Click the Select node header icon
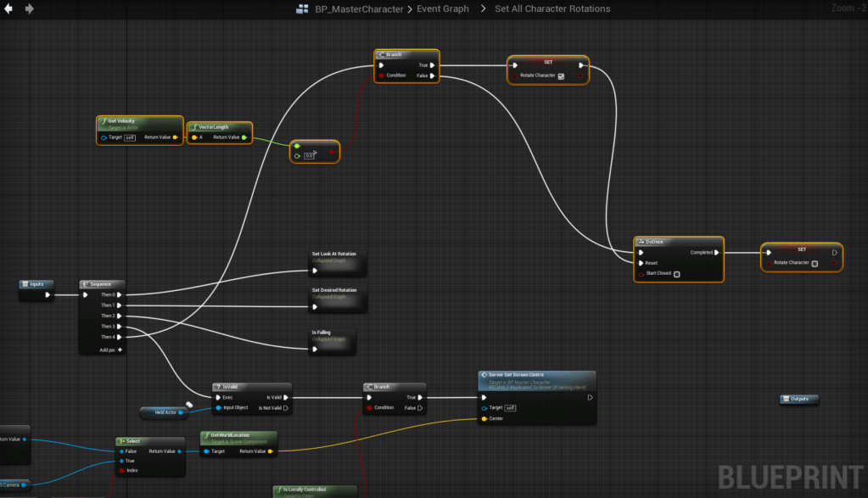Viewport: 868px width, 498px height. pyautogui.click(x=122, y=442)
